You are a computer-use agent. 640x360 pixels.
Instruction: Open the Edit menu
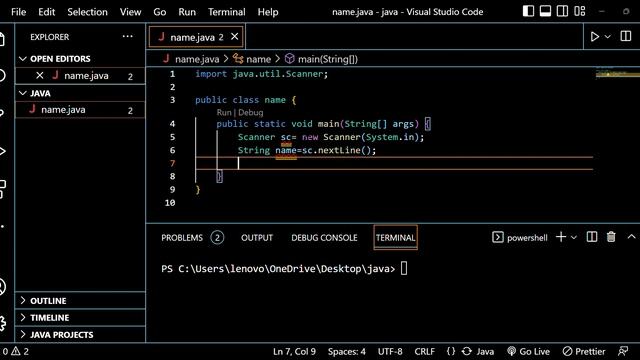pos(47,12)
